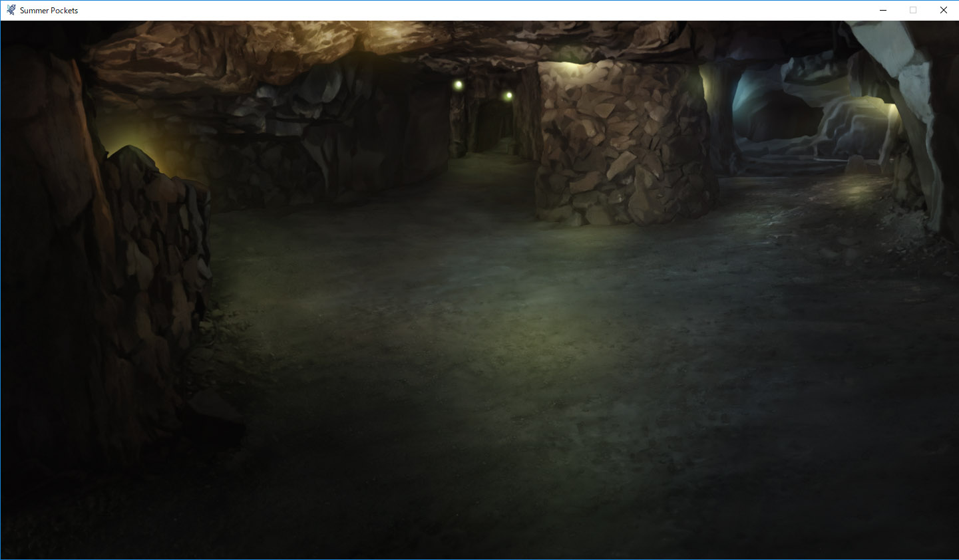Close the Summer Pockets window
Screen dimensions: 959x560
[x=944, y=10]
